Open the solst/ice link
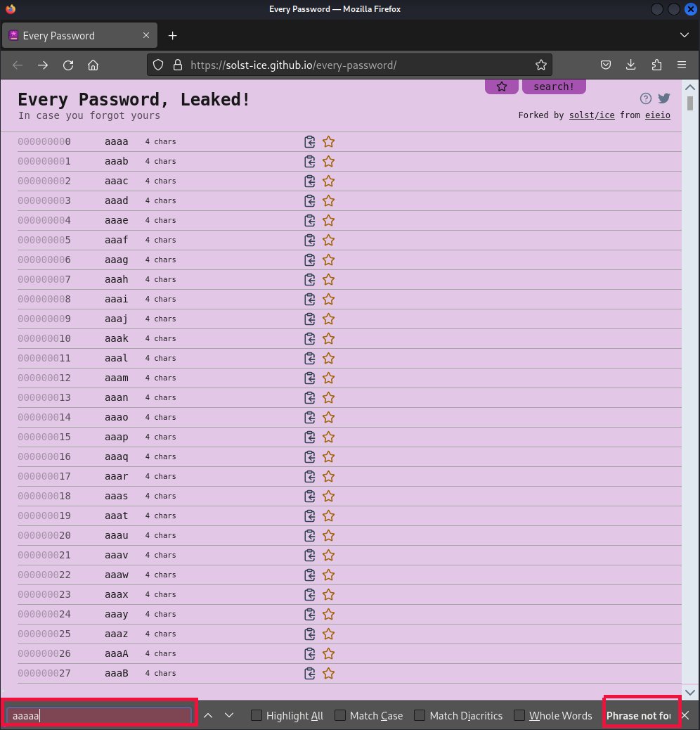This screenshot has height=730, width=700. [592, 115]
